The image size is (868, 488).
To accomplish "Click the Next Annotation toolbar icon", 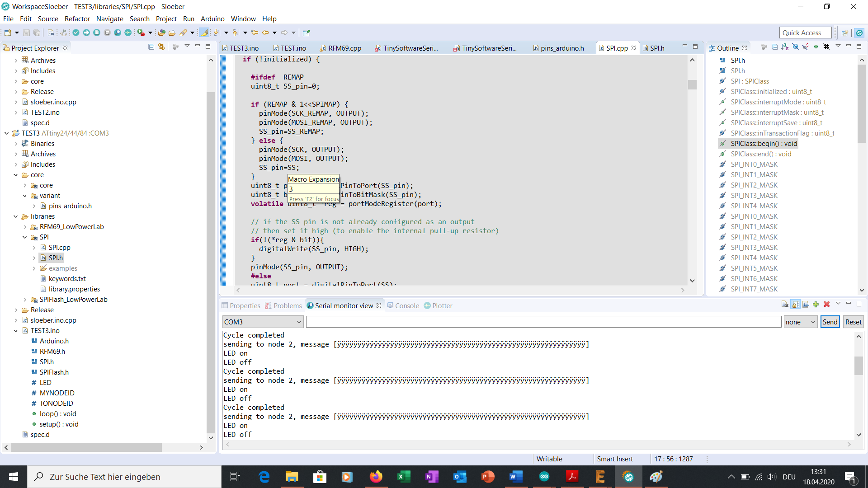I will 217,33.
